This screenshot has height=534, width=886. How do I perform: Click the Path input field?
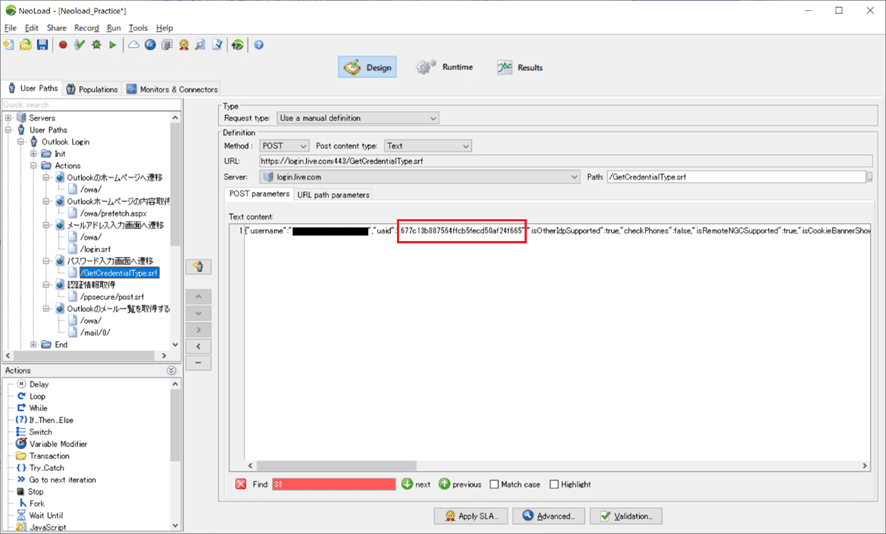(736, 177)
